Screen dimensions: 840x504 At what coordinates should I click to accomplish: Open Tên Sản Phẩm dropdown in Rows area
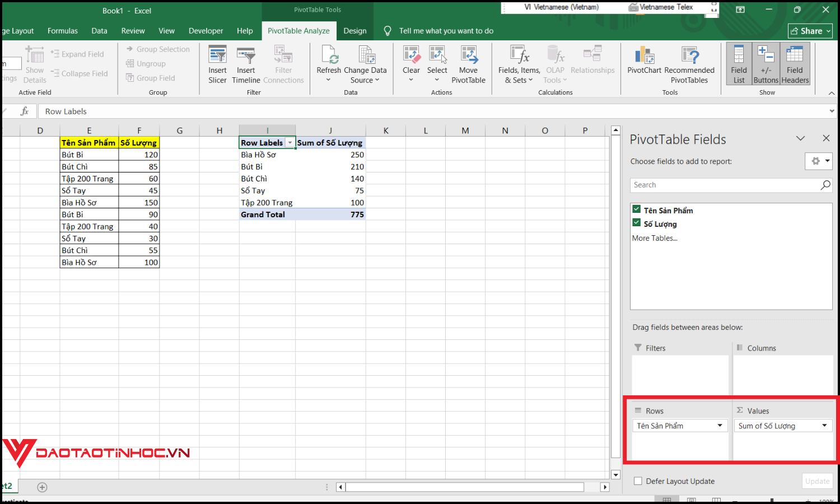tap(720, 426)
